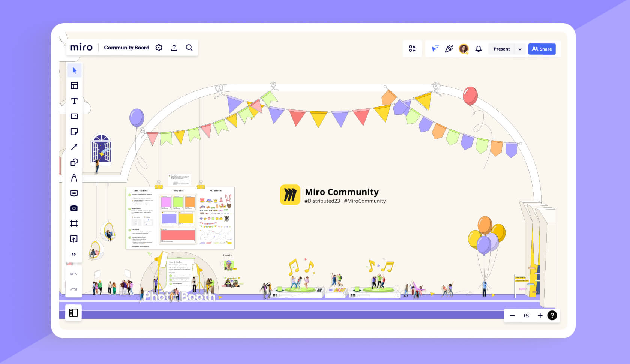Open the Present mode dropdown chevron
This screenshot has height=364, width=630.
point(520,49)
